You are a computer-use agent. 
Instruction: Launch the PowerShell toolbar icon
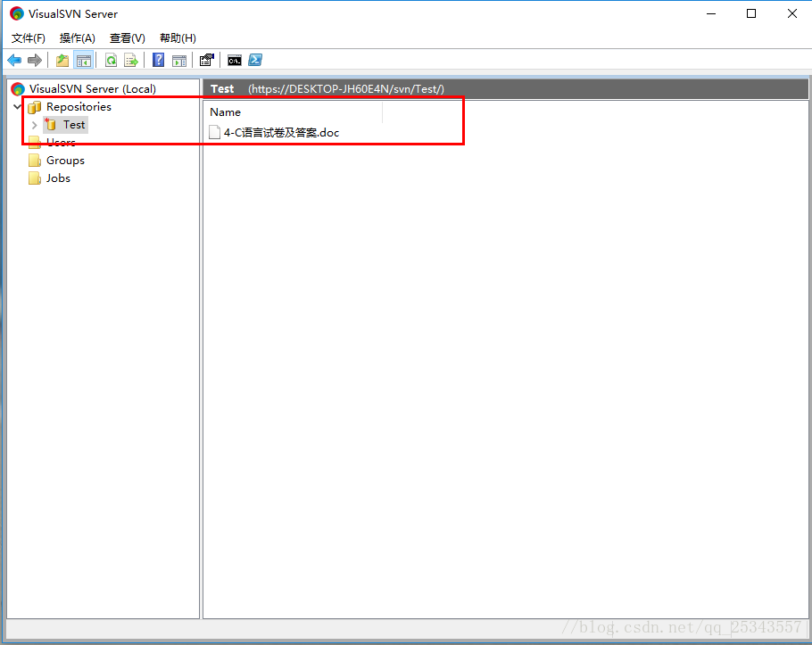click(255, 60)
